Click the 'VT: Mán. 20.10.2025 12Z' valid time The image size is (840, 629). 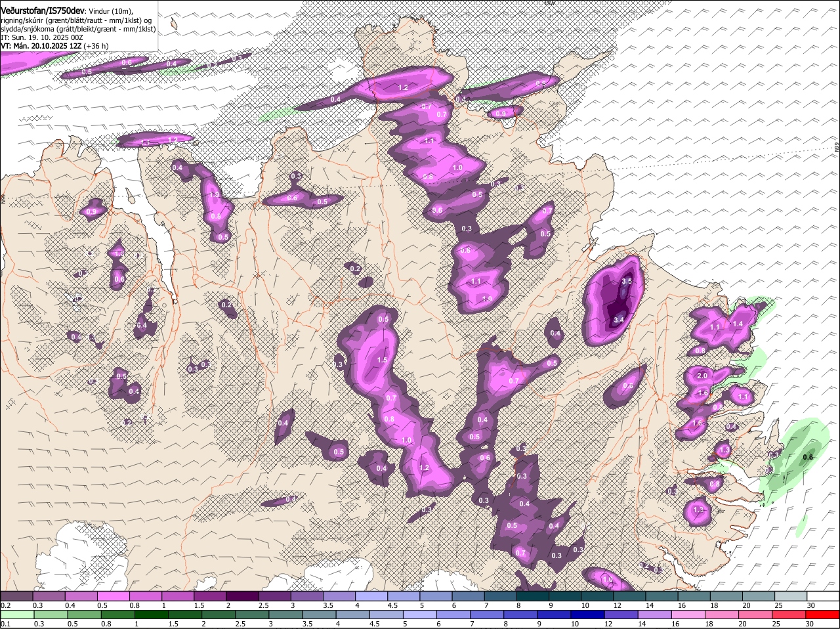[41, 46]
